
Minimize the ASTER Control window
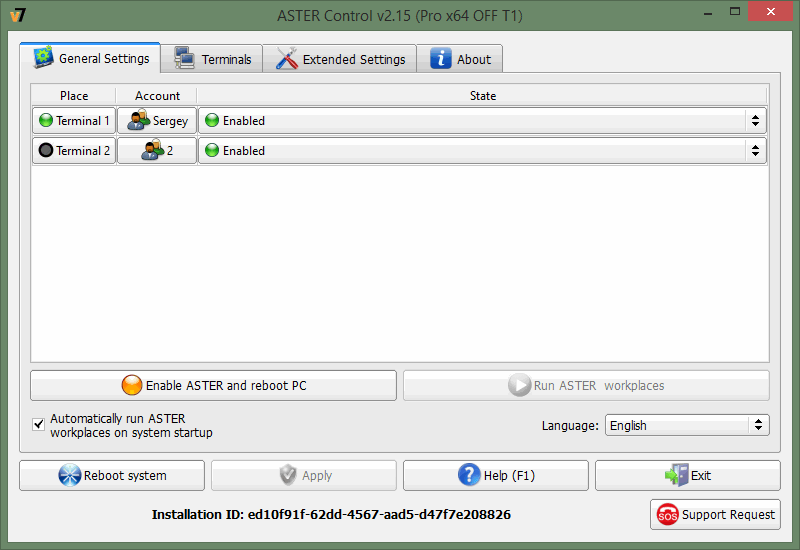click(x=707, y=12)
